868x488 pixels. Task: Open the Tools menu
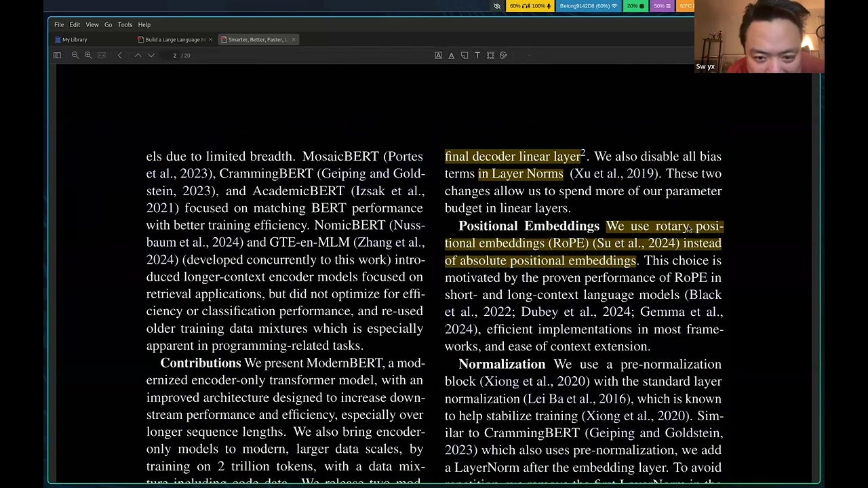pyautogui.click(x=125, y=24)
